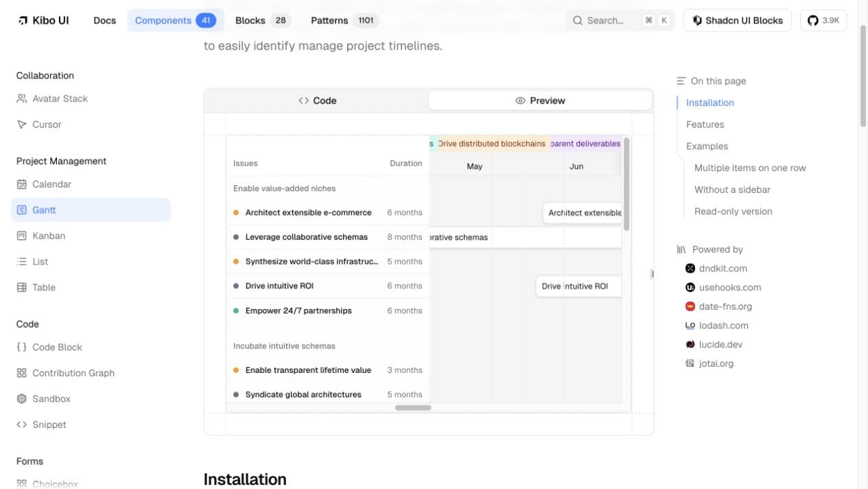Open the Patterns nav tab

344,21
